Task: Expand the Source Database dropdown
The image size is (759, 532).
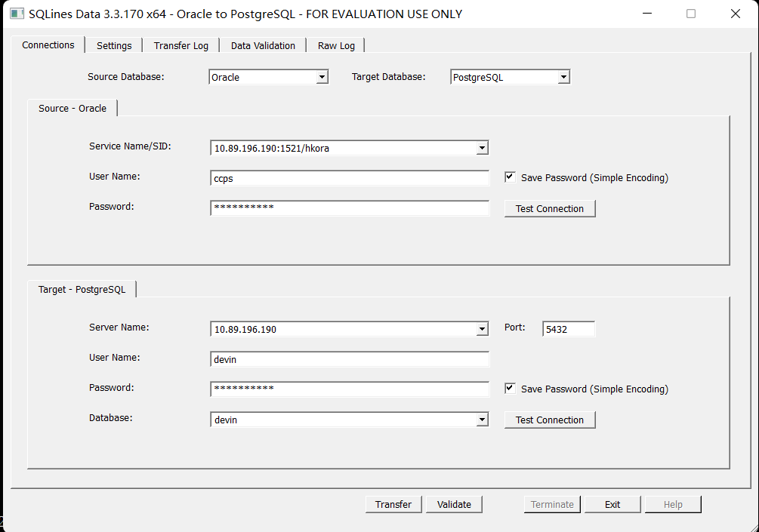Action: point(322,77)
